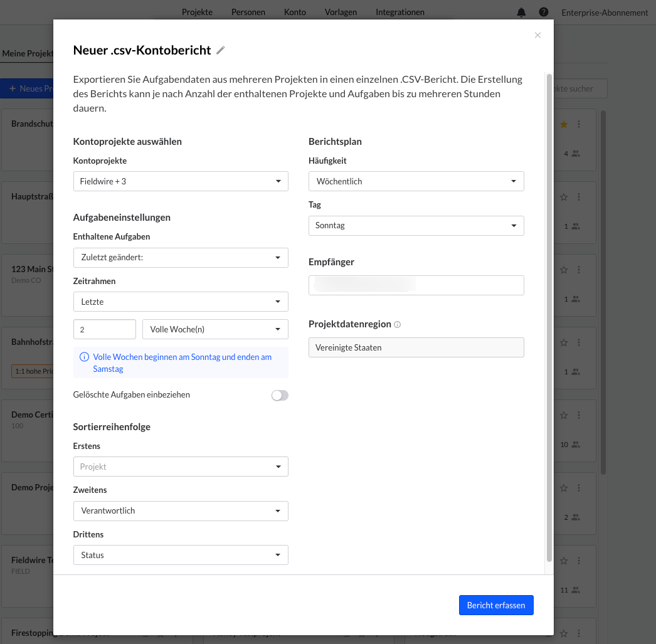Click the Enterprise-Abonnement link

tap(604, 13)
